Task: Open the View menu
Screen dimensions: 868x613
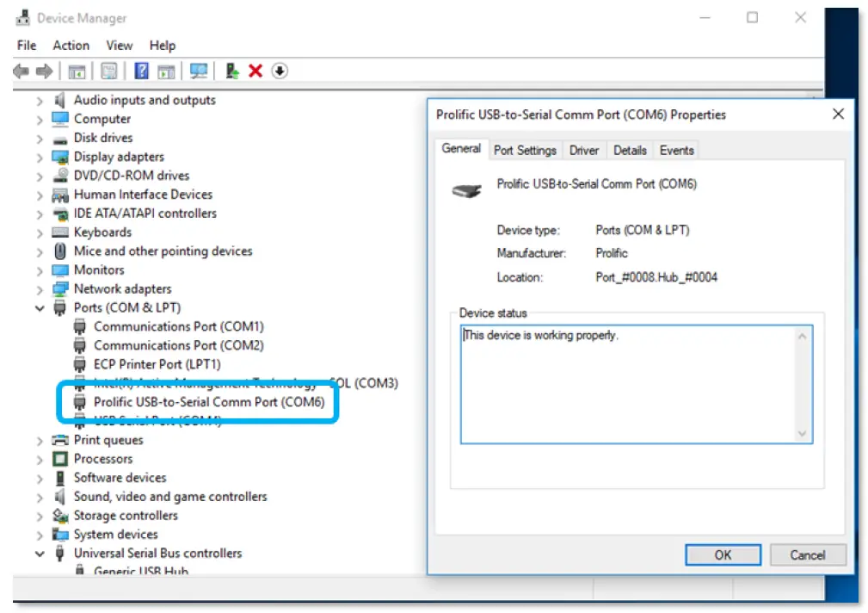Action: click(x=119, y=46)
